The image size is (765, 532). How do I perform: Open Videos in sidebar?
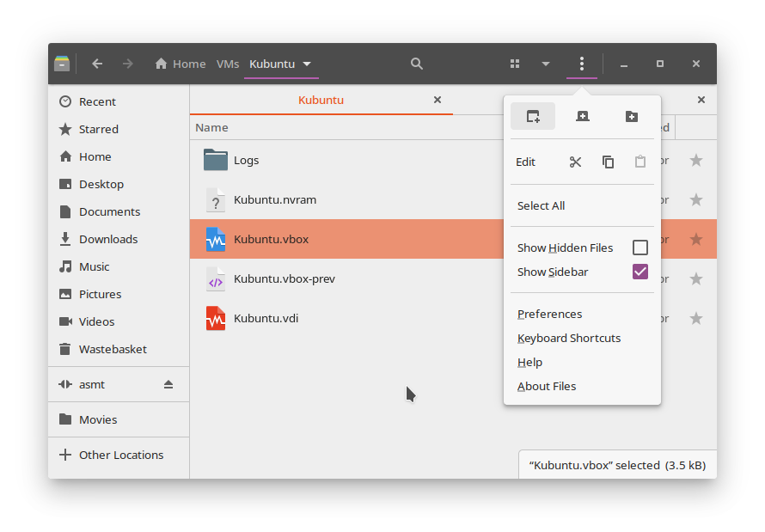click(119, 321)
